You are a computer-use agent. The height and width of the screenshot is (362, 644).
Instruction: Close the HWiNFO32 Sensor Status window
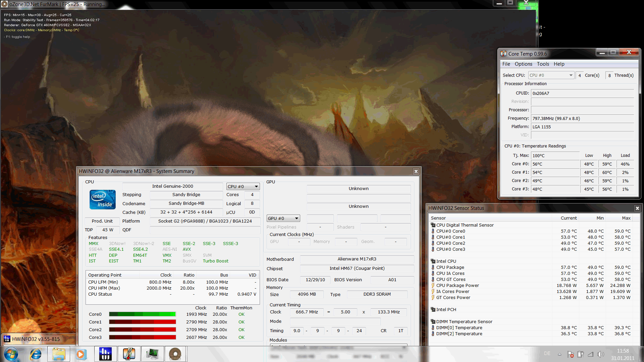(637, 208)
